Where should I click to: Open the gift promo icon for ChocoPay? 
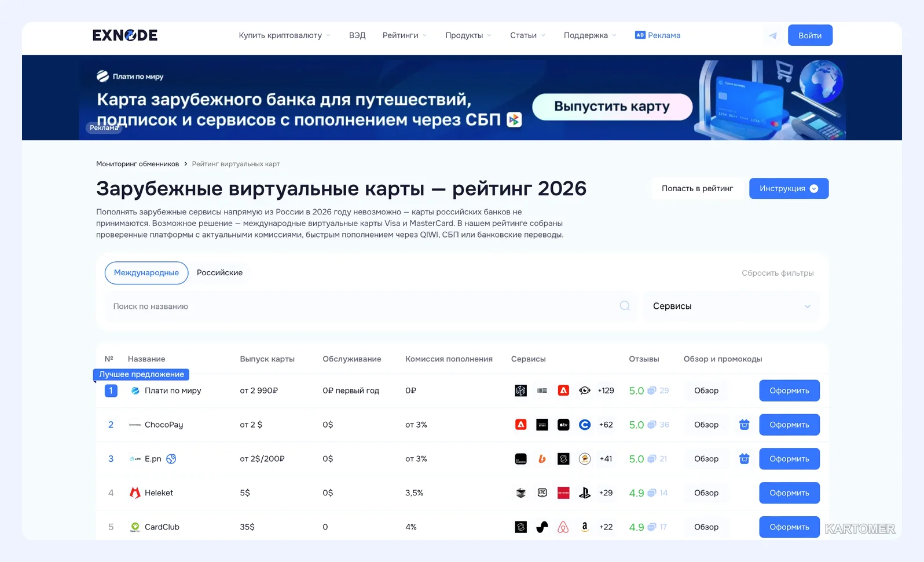[745, 425]
